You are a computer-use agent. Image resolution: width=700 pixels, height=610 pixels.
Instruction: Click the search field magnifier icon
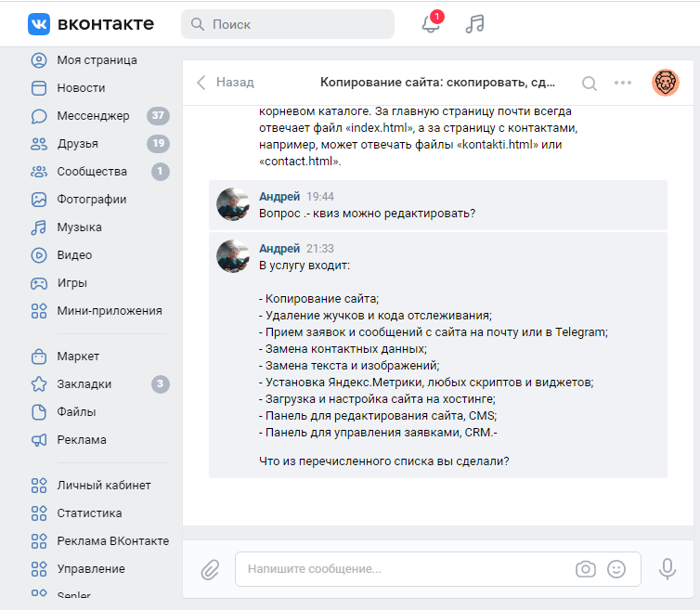tap(198, 24)
